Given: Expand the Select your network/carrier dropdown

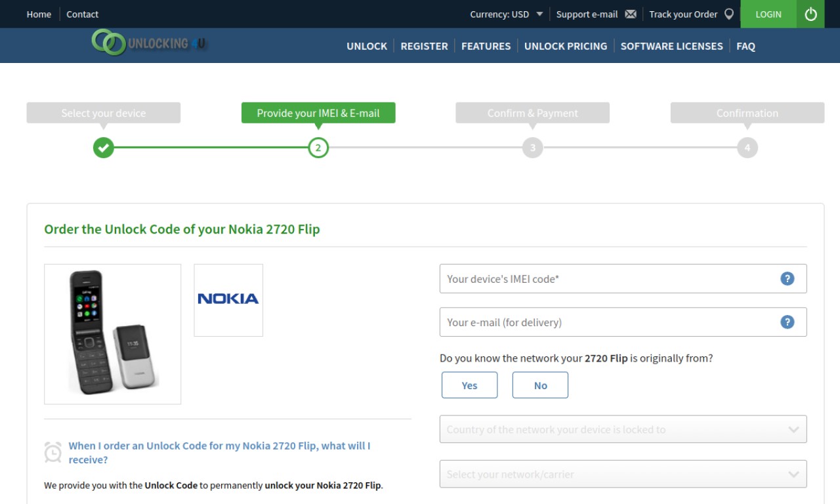Looking at the screenshot, I should [623, 474].
